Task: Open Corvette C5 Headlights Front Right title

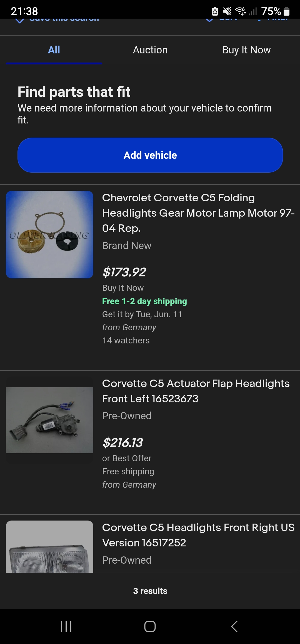Action: 198,535
